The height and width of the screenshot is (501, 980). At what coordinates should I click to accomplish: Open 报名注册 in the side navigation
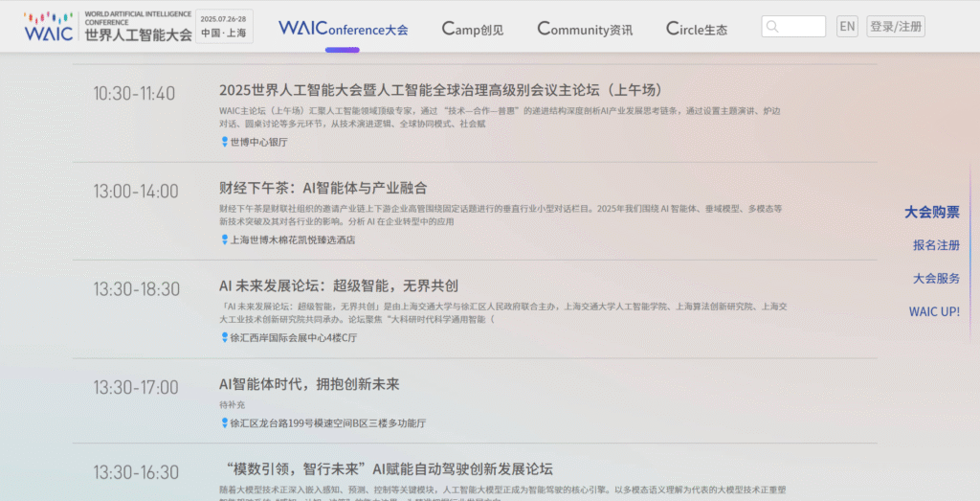[936, 245]
